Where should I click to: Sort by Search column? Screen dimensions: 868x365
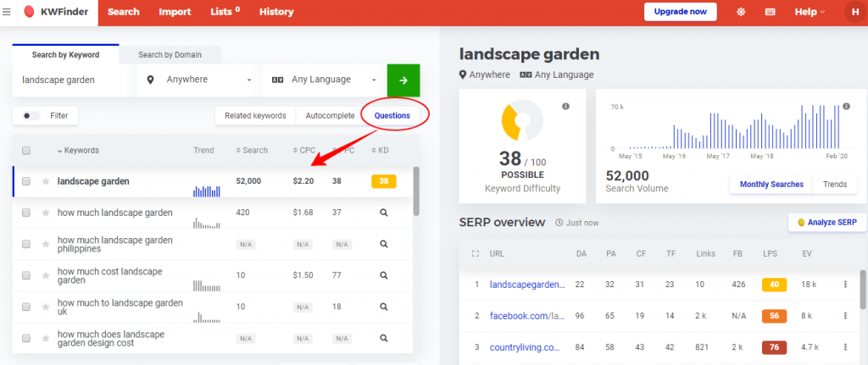252,151
